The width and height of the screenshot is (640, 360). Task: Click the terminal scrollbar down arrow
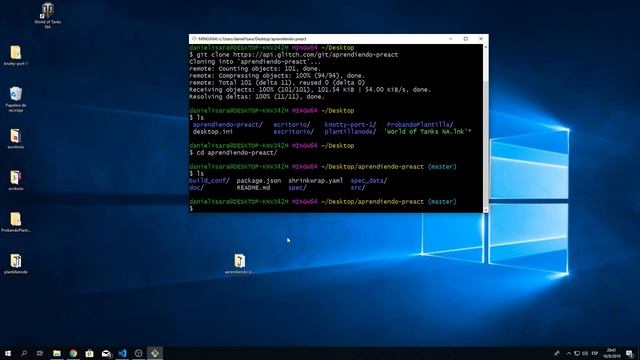486,209
